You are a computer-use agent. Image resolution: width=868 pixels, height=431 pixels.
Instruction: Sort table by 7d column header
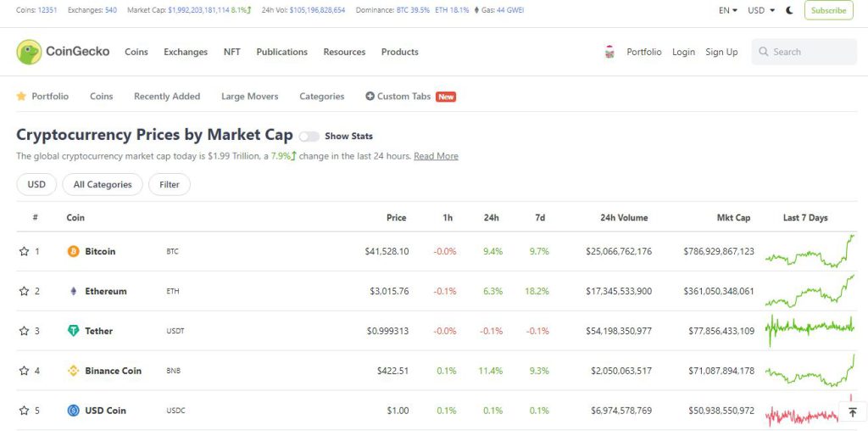[540, 218]
